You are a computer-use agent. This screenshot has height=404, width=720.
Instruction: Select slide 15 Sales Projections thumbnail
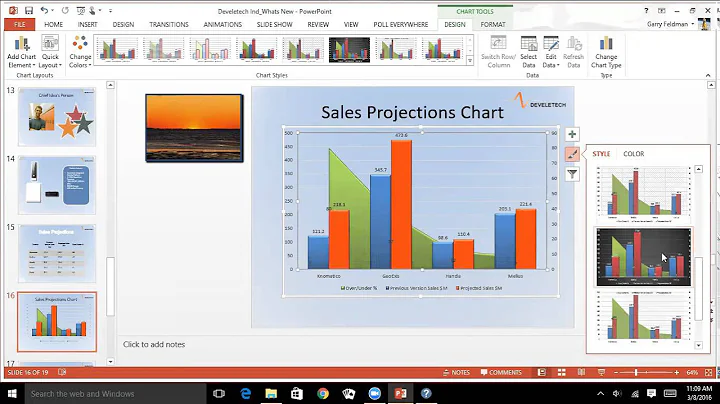[57, 254]
